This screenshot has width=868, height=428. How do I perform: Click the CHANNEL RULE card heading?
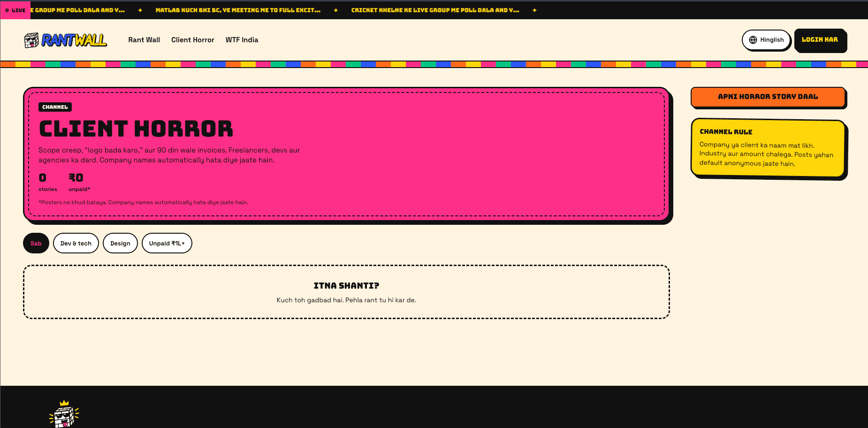click(x=726, y=132)
